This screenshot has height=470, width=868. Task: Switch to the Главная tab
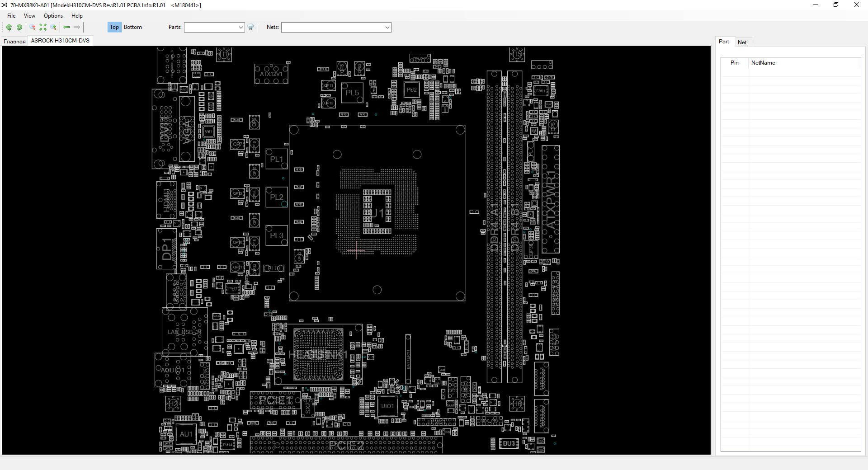[x=14, y=41]
